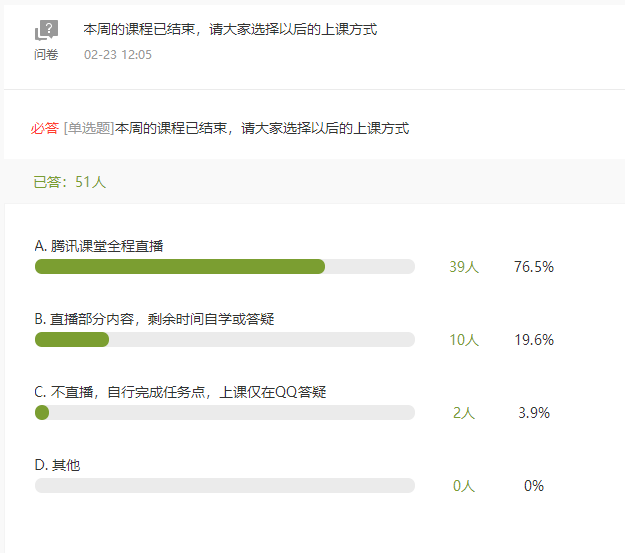Click the 39人 vote count
This screenshot has width=625, height=553.
point(464,267)
